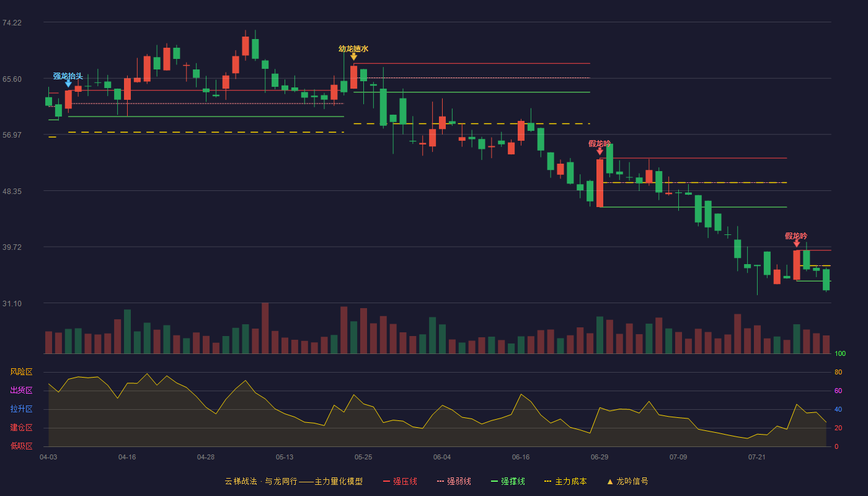Viewport: 868px width, 496px height.
Task: Click the blue arrow under 强龙抬头
Action: (x=68, y=84)
